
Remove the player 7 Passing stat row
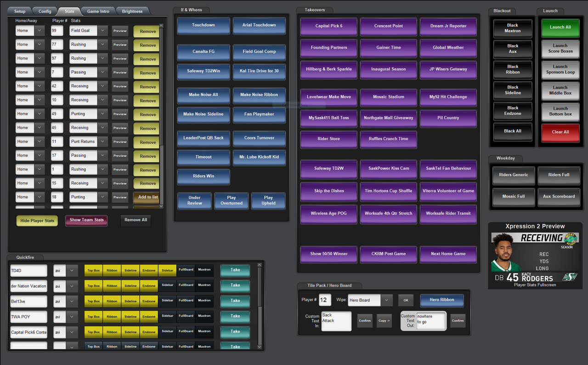147,73
